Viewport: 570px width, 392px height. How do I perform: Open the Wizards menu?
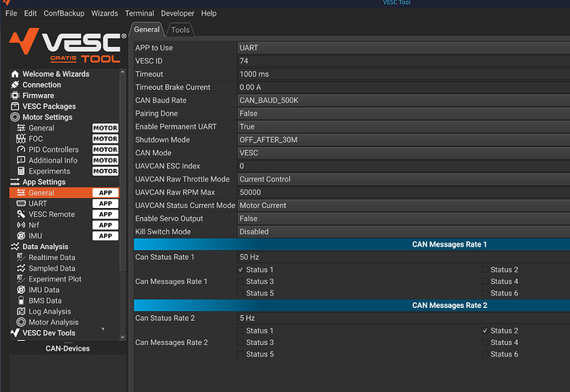coord(104,13)
